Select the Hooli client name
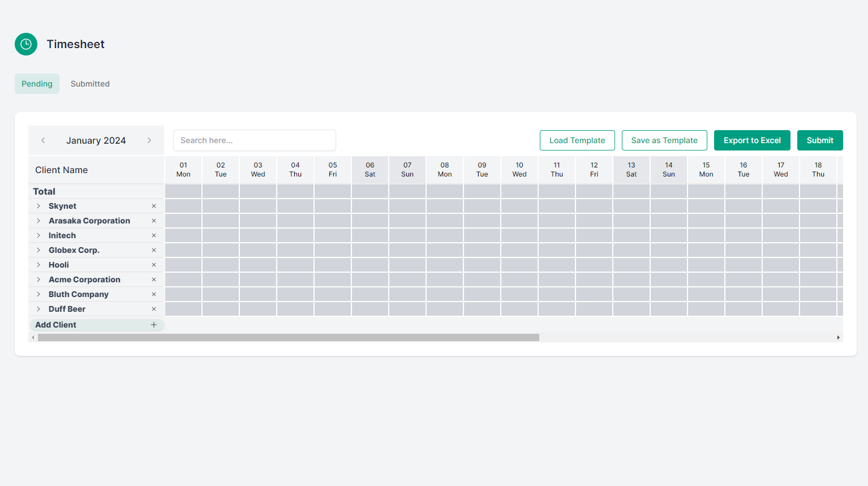This screenshot has width=868, height=486. 59,265
